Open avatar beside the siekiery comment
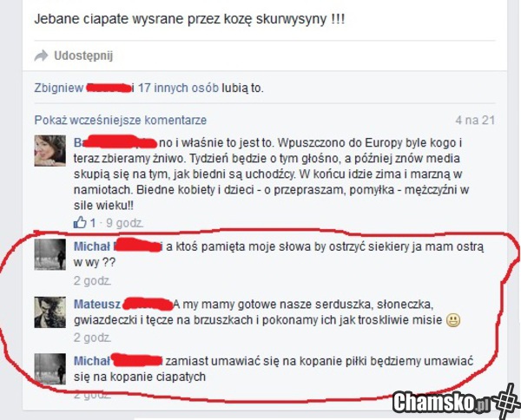Screen dimensions: 521x420 pos(50,254)
